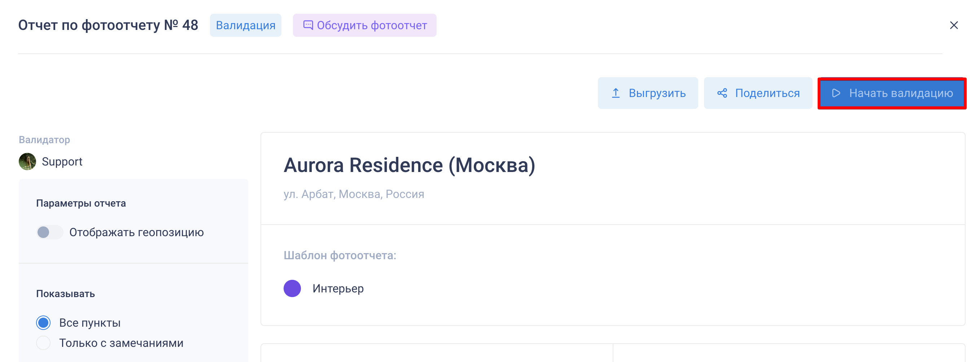Viewport: 980px width, 362px height.
Task: Click the share icon on Поделиться
Action: tap(722, 93)
